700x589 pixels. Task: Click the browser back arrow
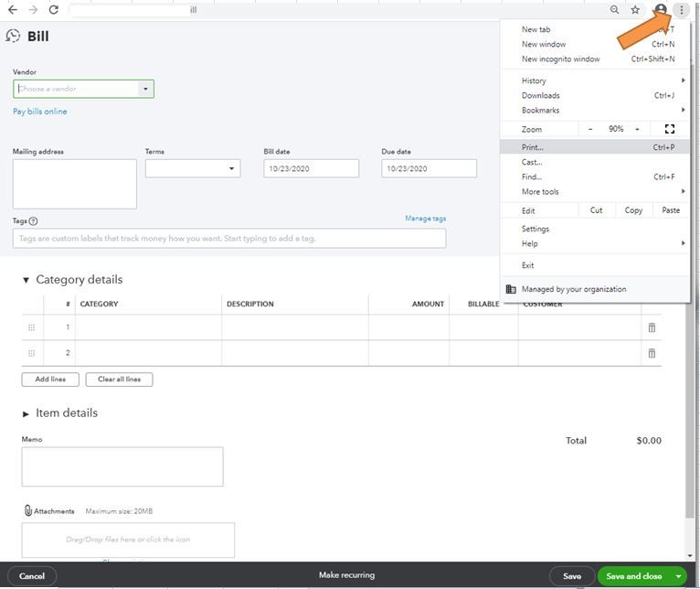(13, 9)
